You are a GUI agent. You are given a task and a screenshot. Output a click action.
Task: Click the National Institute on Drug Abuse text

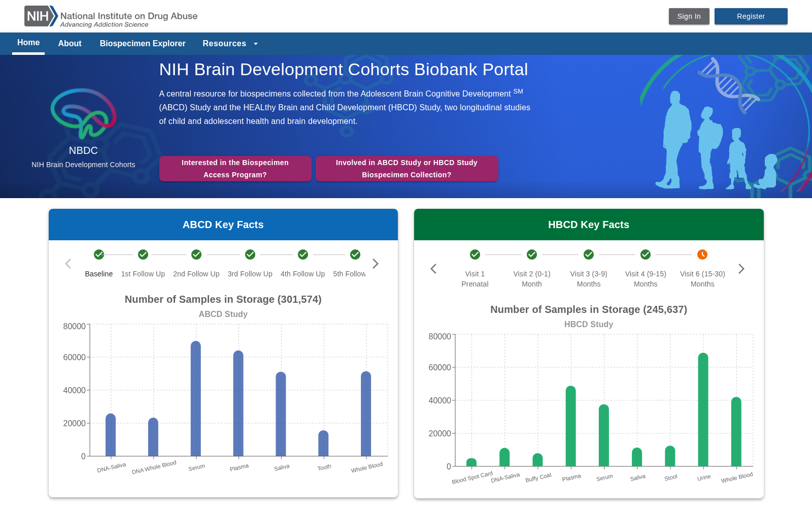click(x=129, y=16)
